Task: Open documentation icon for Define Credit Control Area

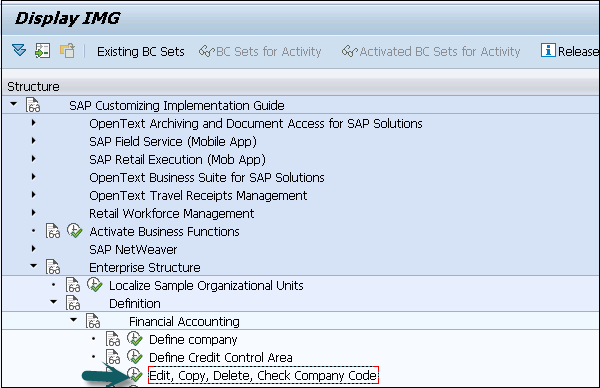Action: click(x=113, y=357)
